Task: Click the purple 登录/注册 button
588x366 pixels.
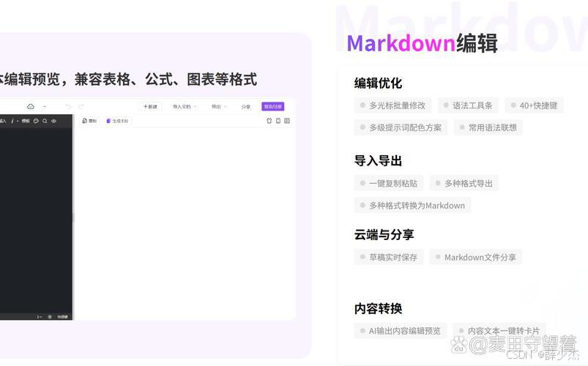Action: coord(272,106)
